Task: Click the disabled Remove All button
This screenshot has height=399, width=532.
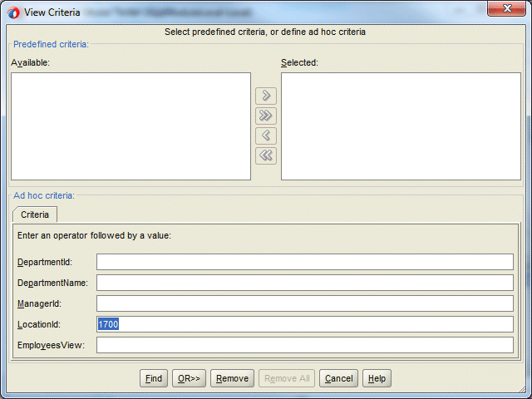Action: [287, 378]
